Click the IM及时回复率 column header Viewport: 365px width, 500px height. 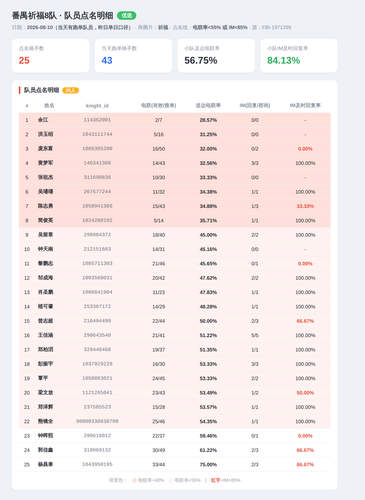tap(305, 106)
